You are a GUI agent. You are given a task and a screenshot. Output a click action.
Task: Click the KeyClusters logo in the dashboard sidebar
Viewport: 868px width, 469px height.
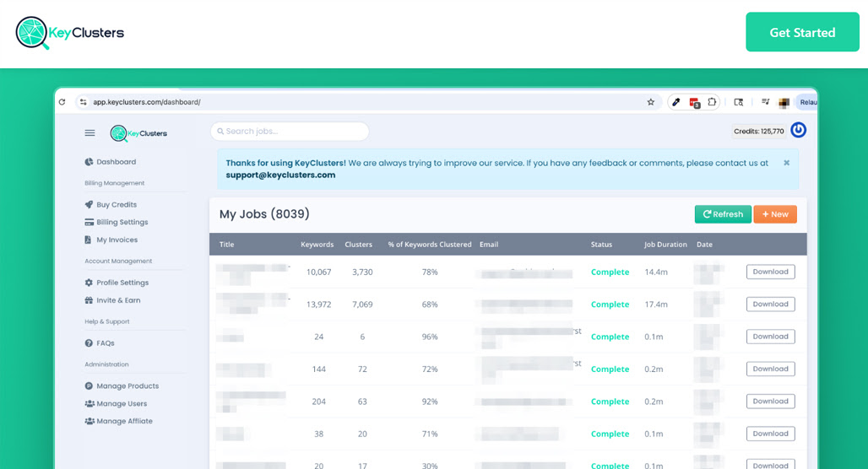[x=138, y=133]
